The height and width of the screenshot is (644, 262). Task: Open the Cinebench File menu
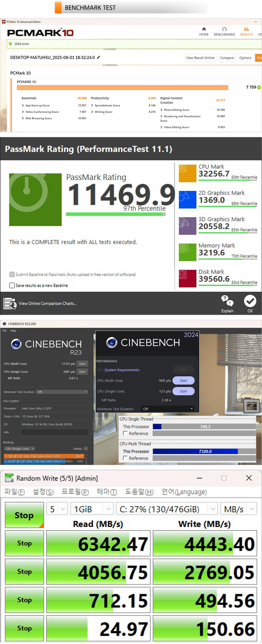pyautogui.click(x=5, y=331)
